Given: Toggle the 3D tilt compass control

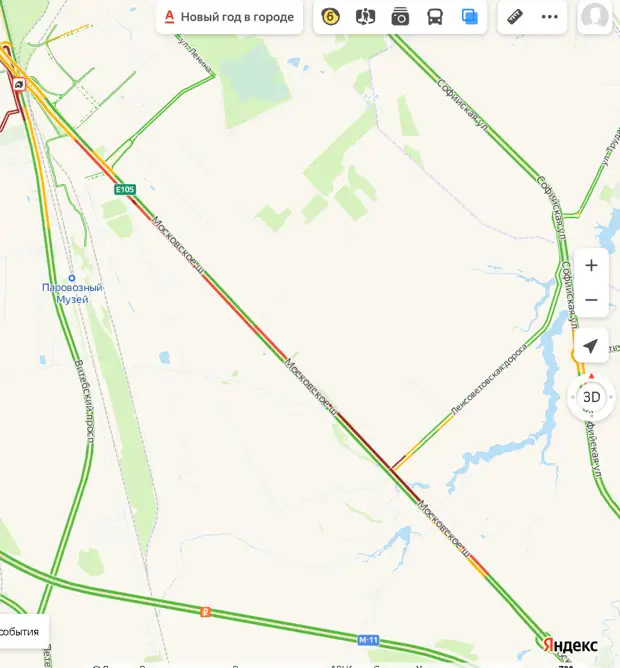Looking at the screenshot, I should coord(591,397).
